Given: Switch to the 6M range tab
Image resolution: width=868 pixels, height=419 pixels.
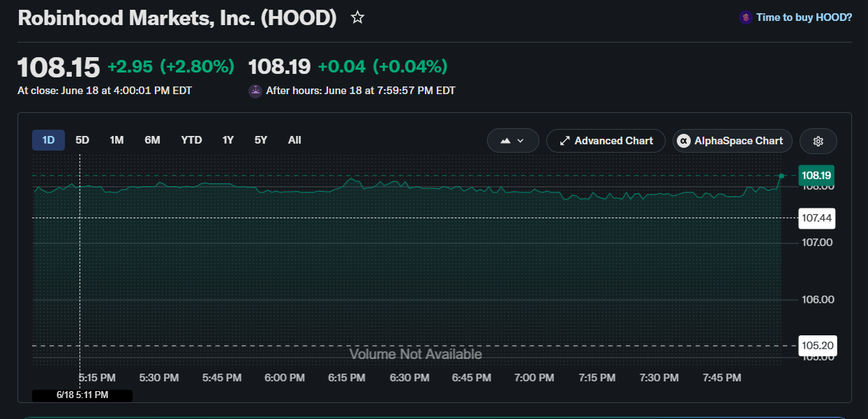Looking at the screenshot, I should coord(152,140).
